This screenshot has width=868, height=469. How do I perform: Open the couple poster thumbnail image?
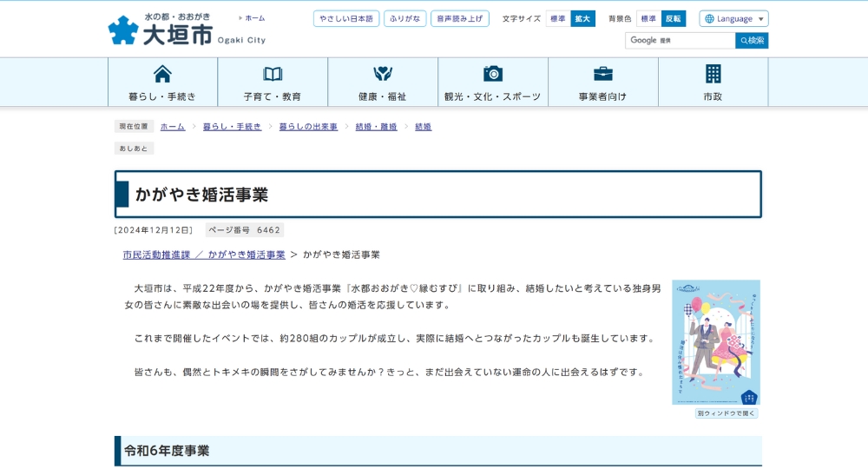point(716,342)
